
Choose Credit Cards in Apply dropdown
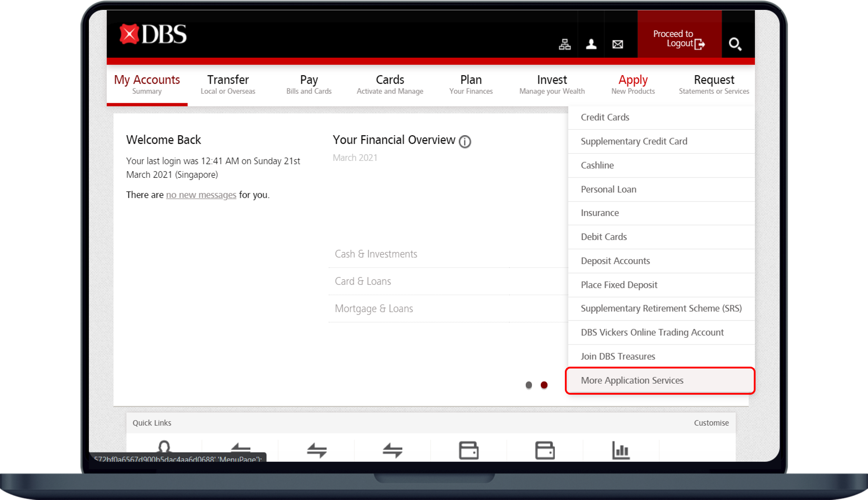tap(661, 117)
